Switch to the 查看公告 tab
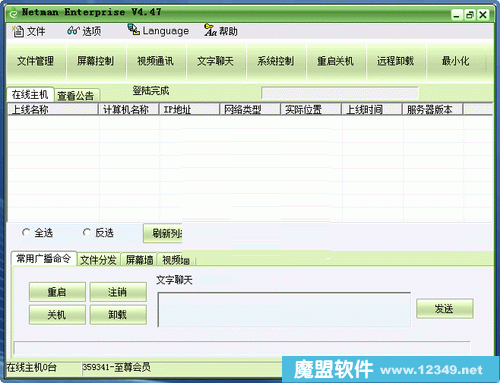 click(76, 96)
